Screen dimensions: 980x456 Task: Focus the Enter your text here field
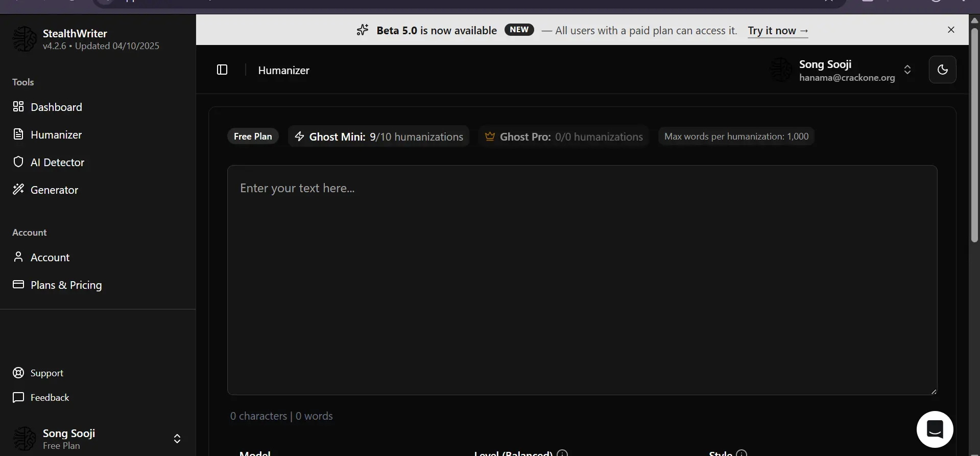[582, 280]
